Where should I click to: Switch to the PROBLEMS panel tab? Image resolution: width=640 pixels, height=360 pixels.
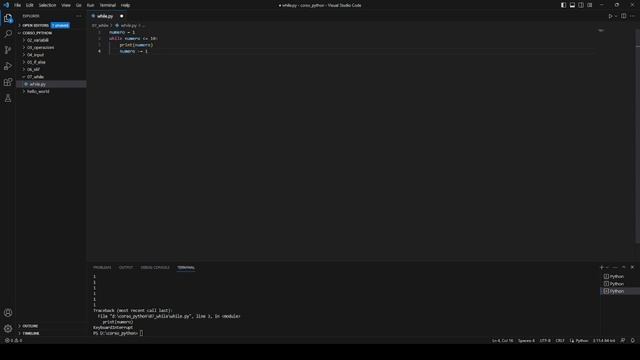coord(102,267)
